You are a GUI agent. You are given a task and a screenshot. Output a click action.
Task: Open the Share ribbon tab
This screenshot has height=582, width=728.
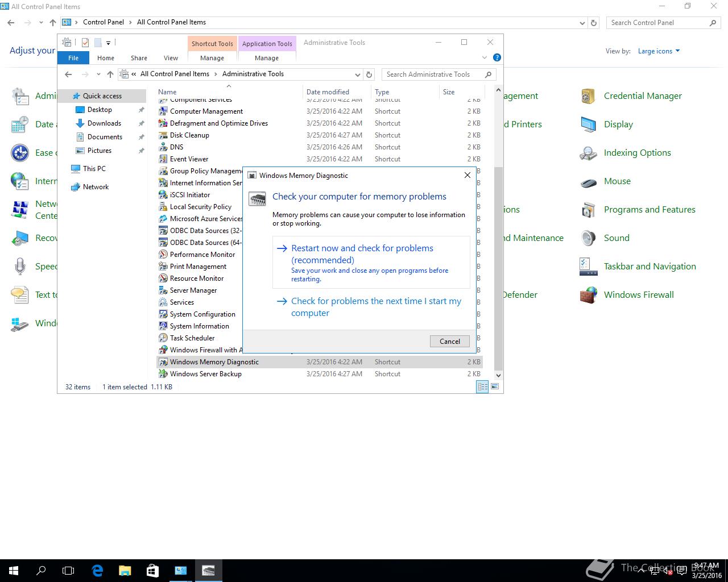tap(139, 58)
